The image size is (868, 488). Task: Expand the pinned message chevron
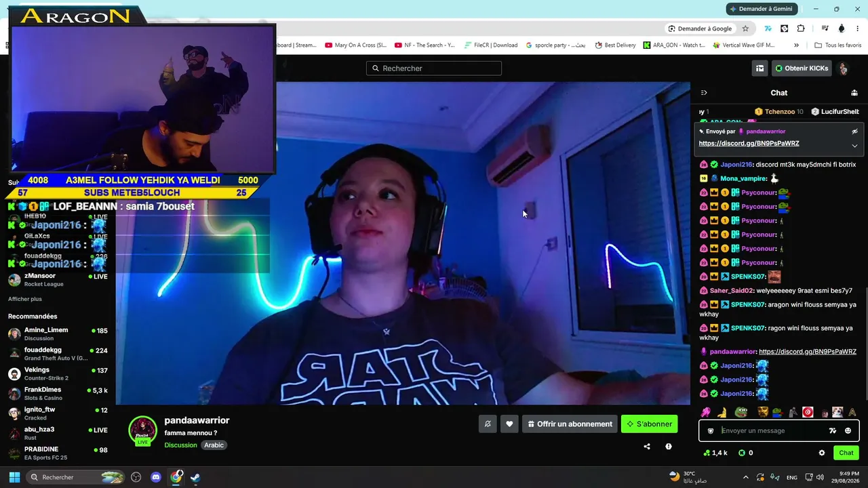[x=854, y=146]
